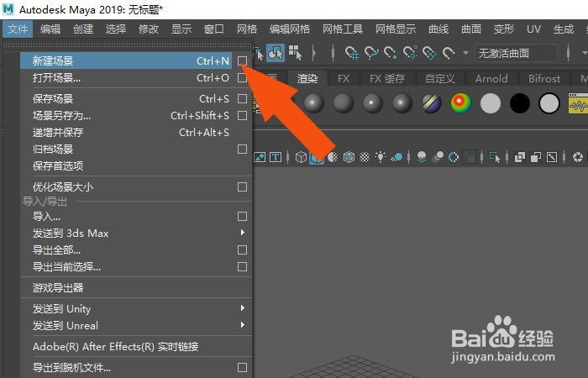This screenshot has width=588, height=378.
Task: Click the multi-component grid selection mode icon
Action: click(x=295, y=53)
